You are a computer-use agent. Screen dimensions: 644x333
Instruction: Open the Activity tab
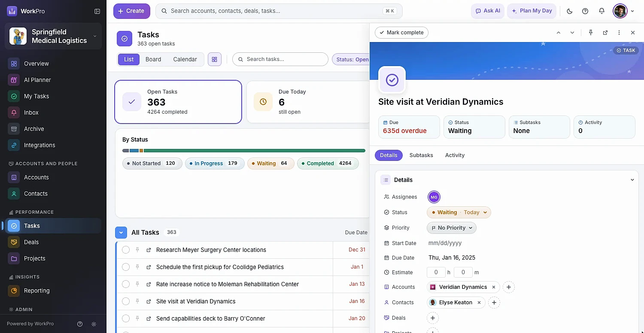click(455, 155)
